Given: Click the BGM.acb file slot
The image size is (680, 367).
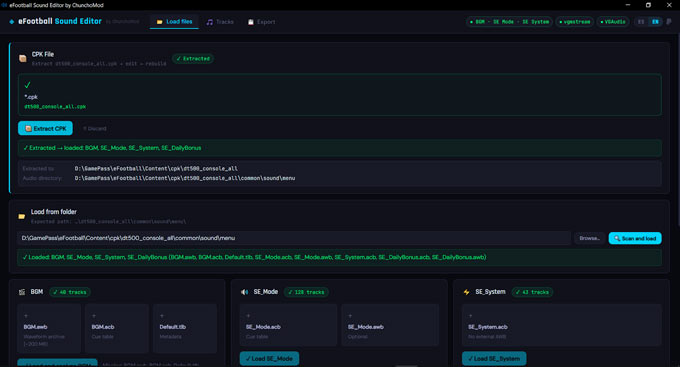Looking at the screenshot, I should (x=117, y=328).
